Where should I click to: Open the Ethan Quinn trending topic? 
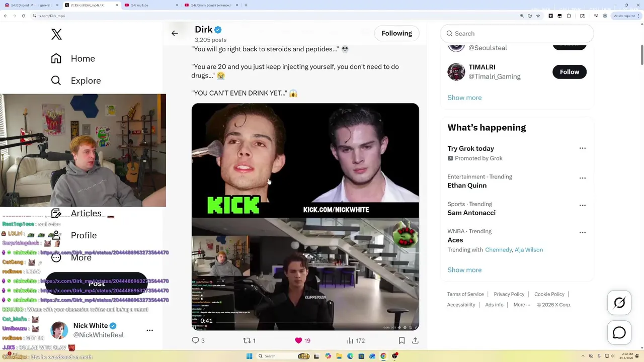467,186
